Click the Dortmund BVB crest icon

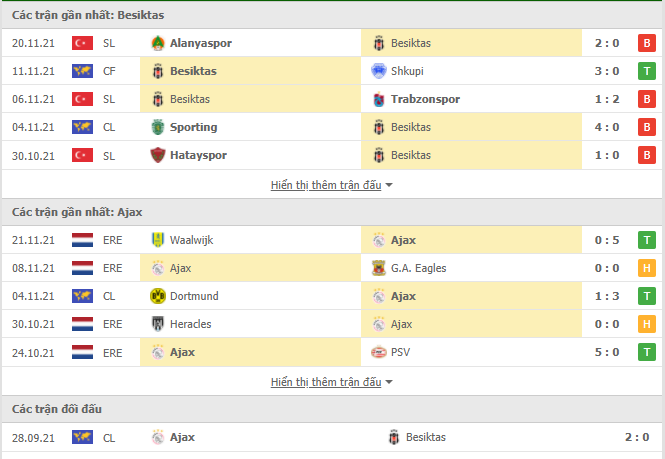[158, 296]
